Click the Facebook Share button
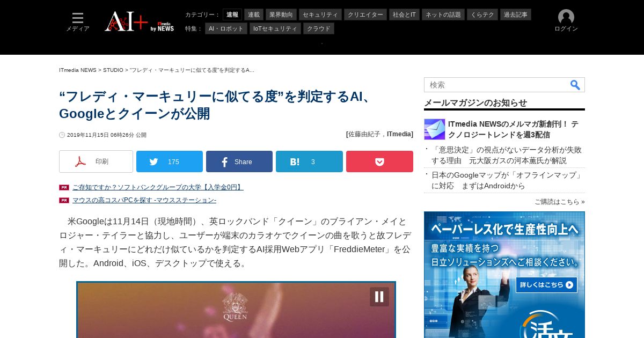 click(239, 161)
